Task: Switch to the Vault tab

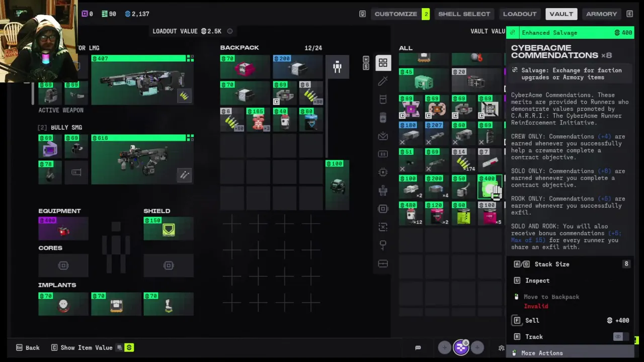Action: tap(561, 14)
